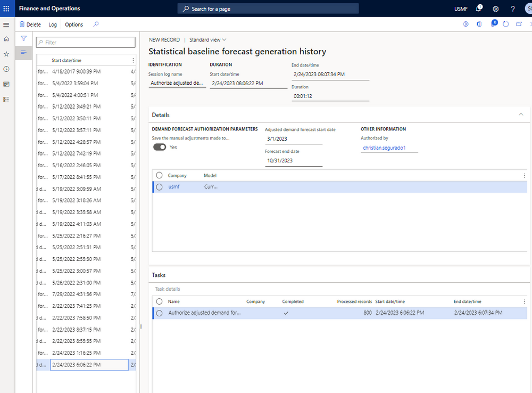Open the notifications bell icon

pyautogui.click(x=479, y=9)
